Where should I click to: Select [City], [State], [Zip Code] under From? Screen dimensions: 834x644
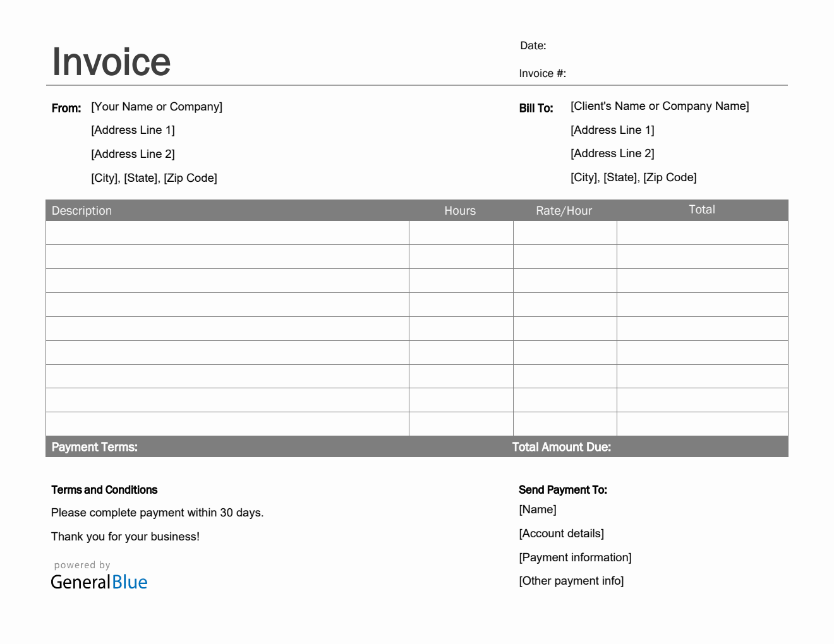coord(154,177)
